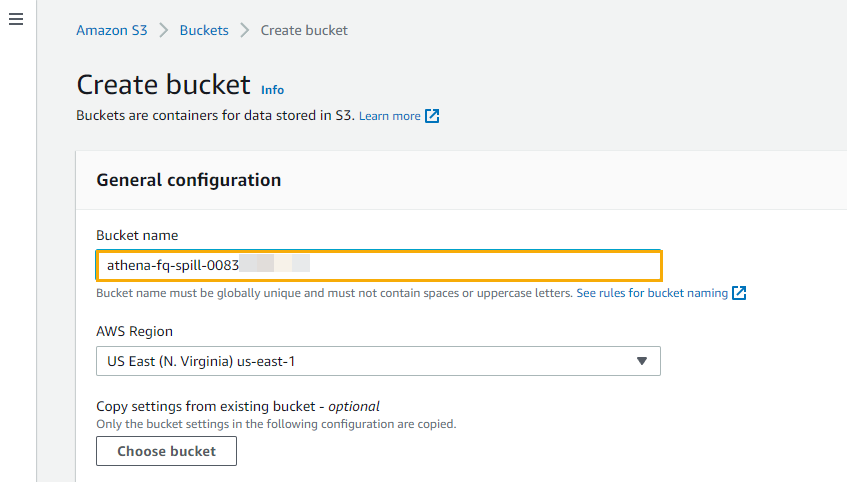Click the General configuration section heading

click(188, 180)
